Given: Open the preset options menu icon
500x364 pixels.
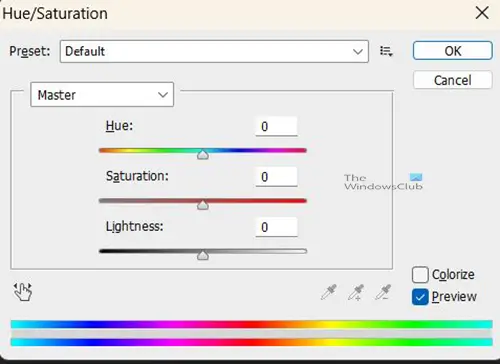Looking at the screenshot, I should (386, 51).
